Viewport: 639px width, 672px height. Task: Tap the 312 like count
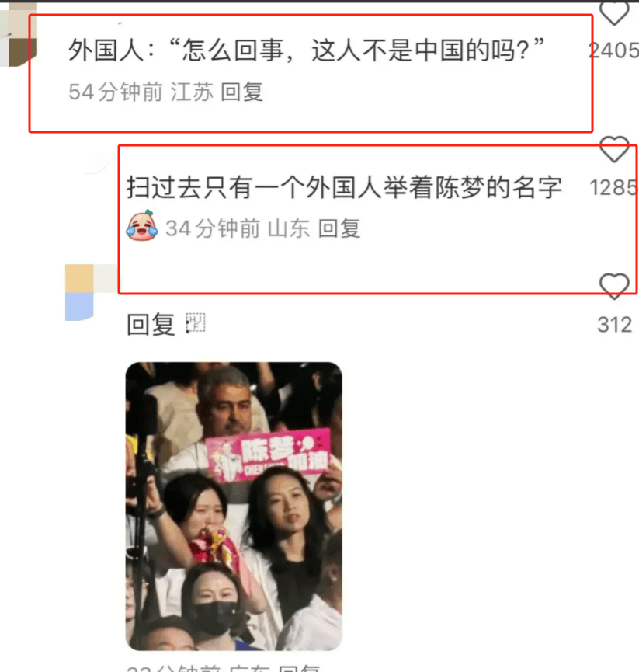tap(615, 325)
